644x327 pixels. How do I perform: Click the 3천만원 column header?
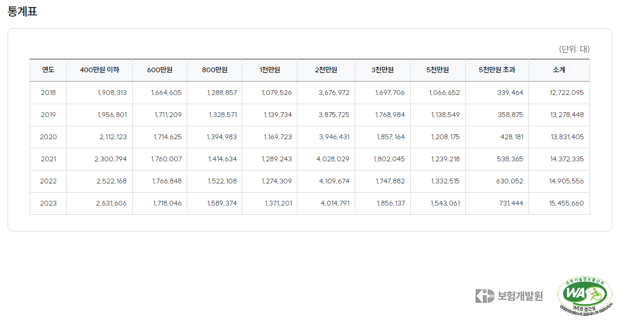click(382, 70)
